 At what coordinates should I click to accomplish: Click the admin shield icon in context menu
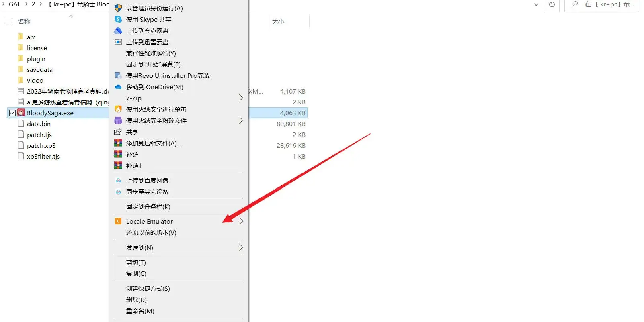coord(118,8)
